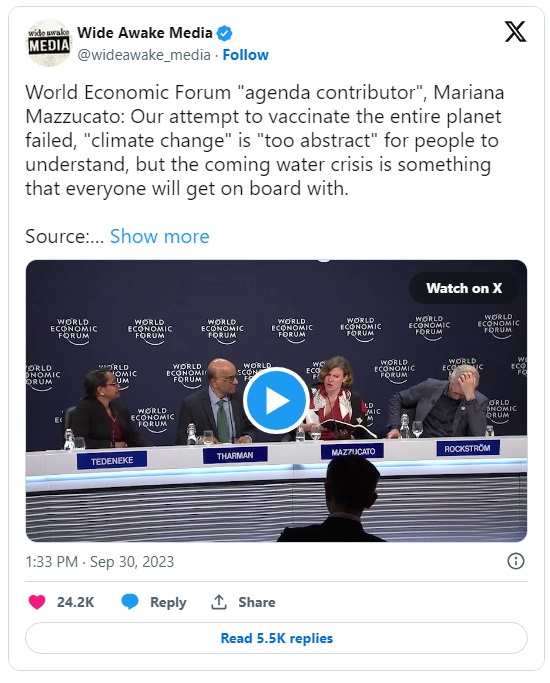Click the video thumbnail on MAZZUCATO nameplate
This screenshot has height=683, width=550.
(x=353, y=451)
